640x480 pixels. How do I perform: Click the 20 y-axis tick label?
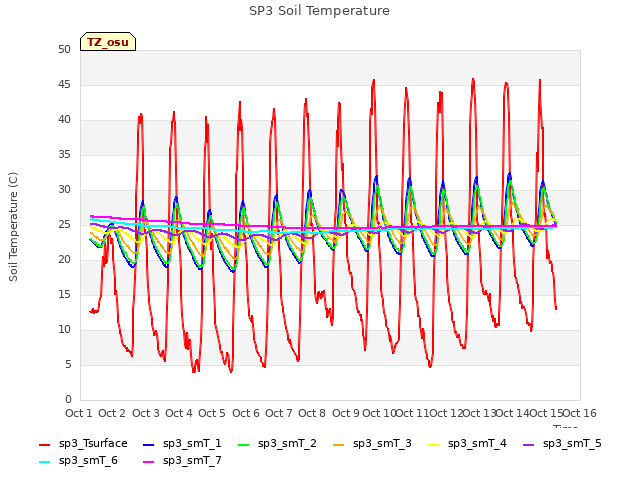pyautogui.click(x=64, y=260)
